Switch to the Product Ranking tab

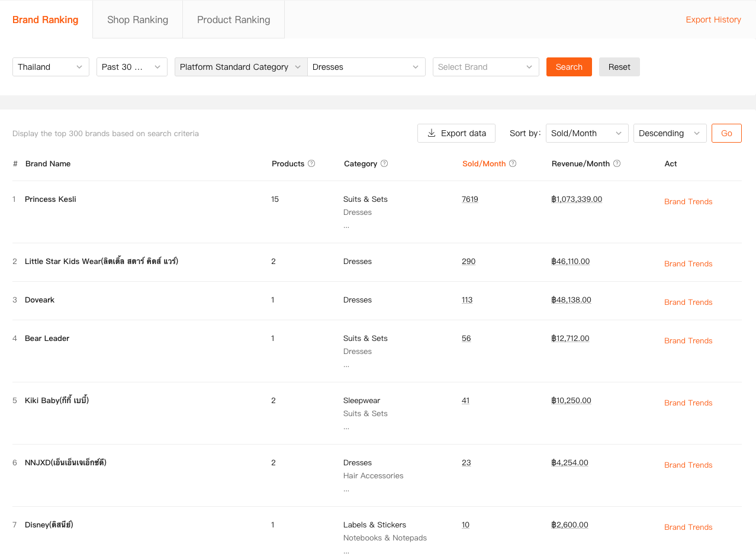233,20
